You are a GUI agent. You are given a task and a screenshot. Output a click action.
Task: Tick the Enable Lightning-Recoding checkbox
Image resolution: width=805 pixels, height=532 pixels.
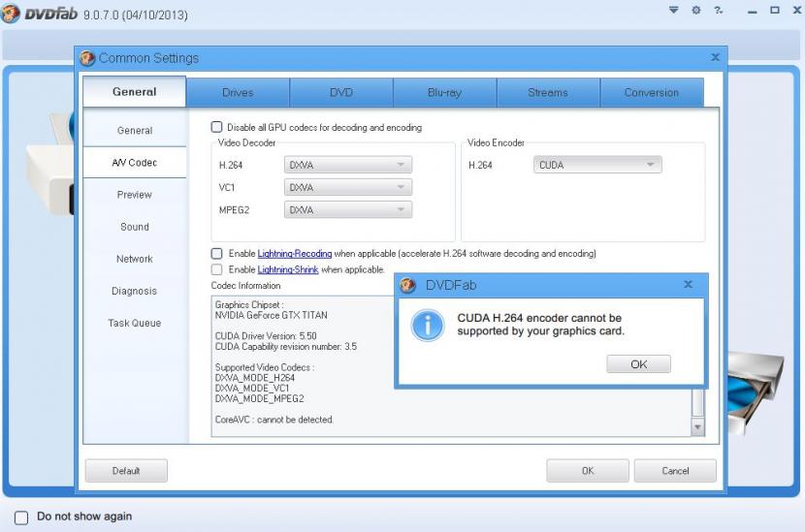(x=217, y=254)
